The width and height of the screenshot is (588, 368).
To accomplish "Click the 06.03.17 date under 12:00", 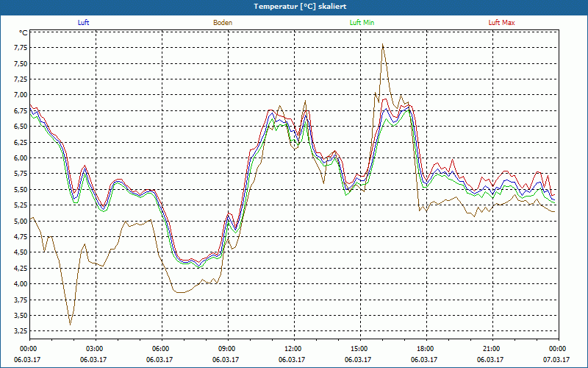I will pyautogui.click(x=292, y=360).
